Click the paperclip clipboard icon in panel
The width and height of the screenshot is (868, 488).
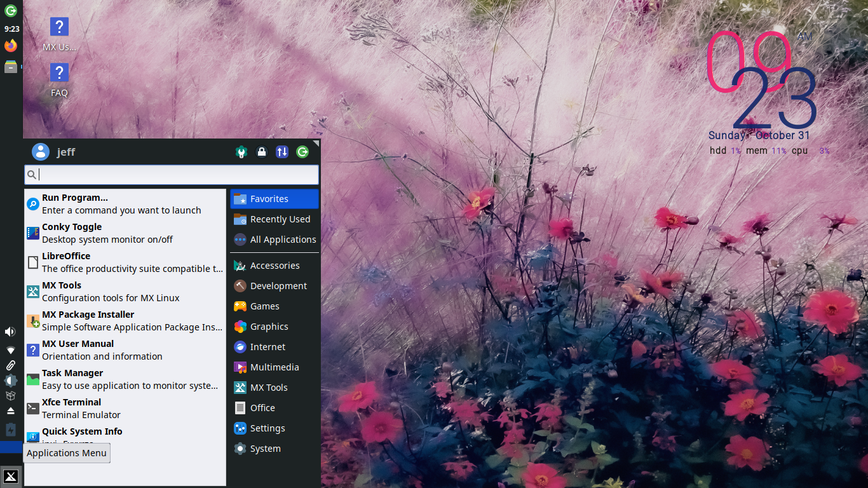tap(11, 365)
